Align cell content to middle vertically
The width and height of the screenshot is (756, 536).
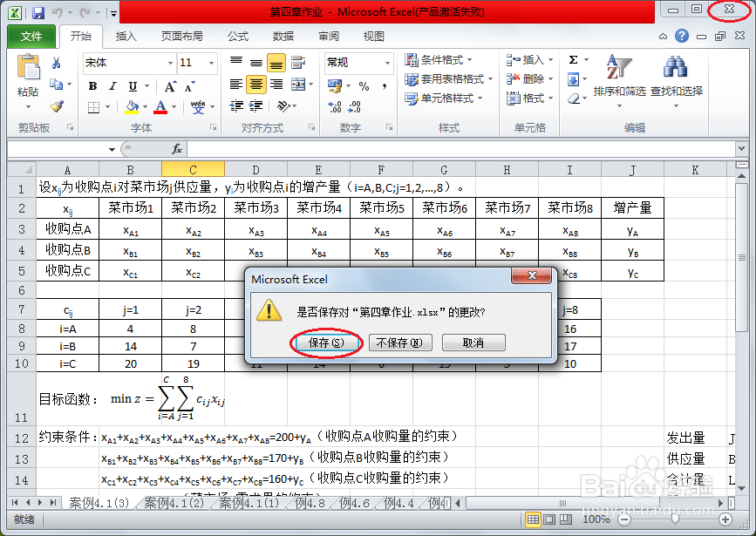click(x=256, y=62)
